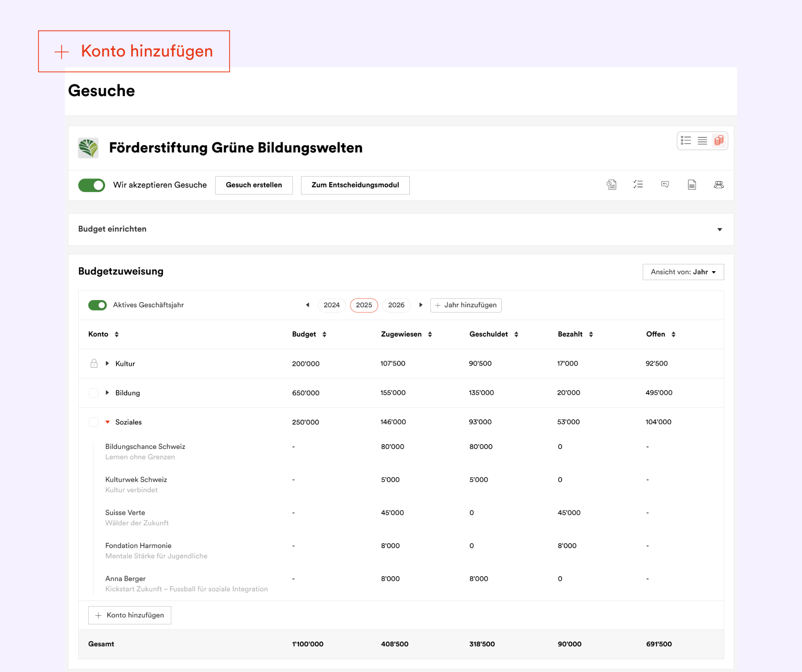The width and height of the screenshot is (802, 672).
Task: Select year 2026 tab
Action: (396, 305)
